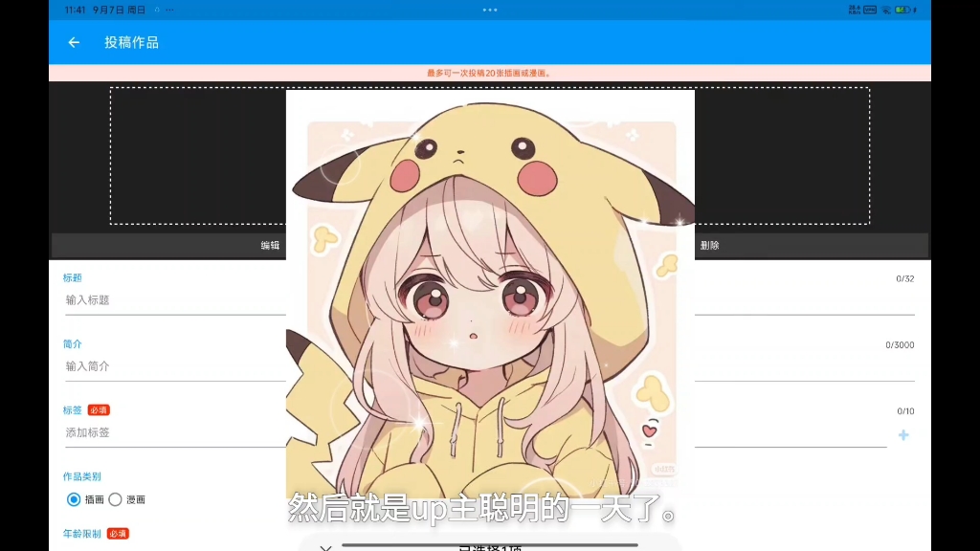Viewport: 980px width, 551px height.
Task: Tap the 投稿作品 page title
Action: 131,42
